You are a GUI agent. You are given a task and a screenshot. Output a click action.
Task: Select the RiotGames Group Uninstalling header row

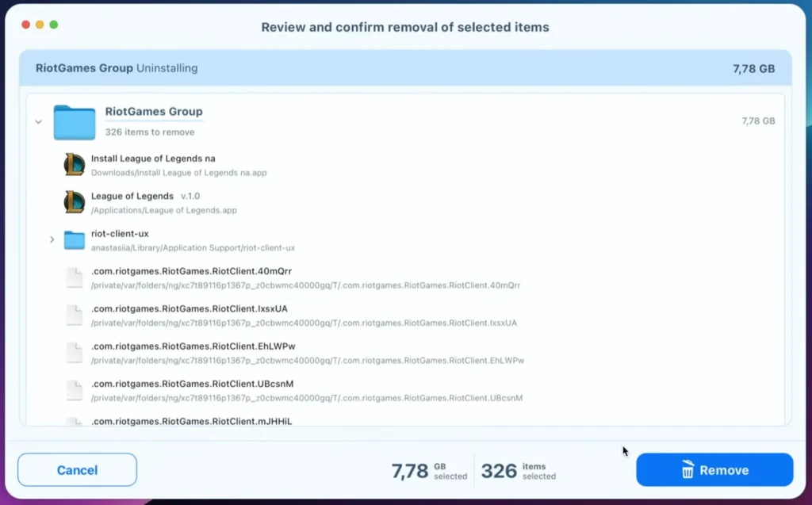pyautogui.click(x=404, y=68)
